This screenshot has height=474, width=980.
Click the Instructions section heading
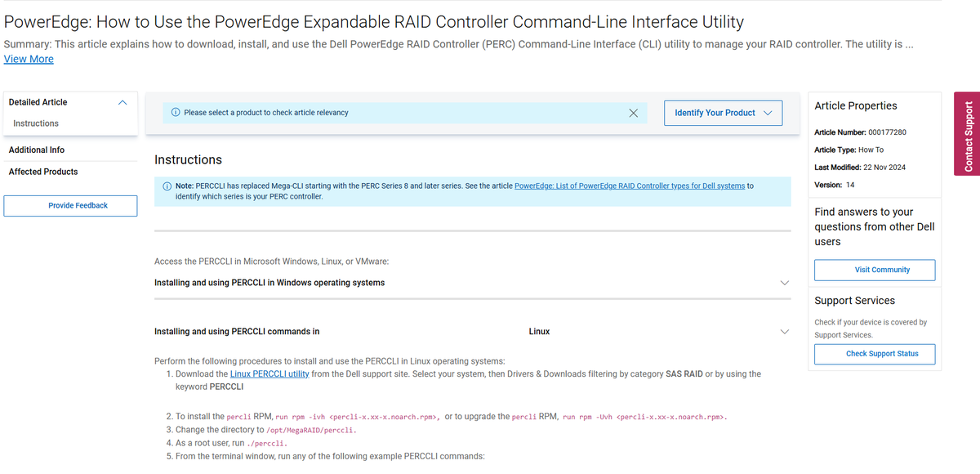[x=188, y=160]
